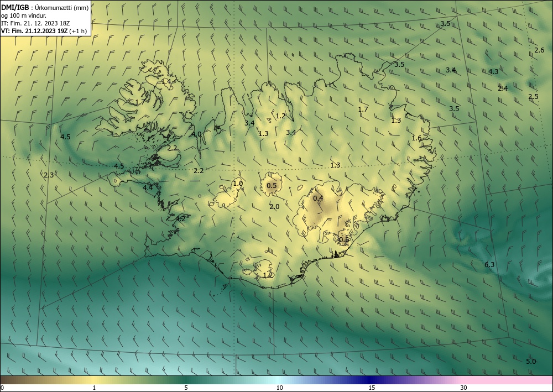Select the 0.6 value on the map
The image size is (553, 392).
344,240
